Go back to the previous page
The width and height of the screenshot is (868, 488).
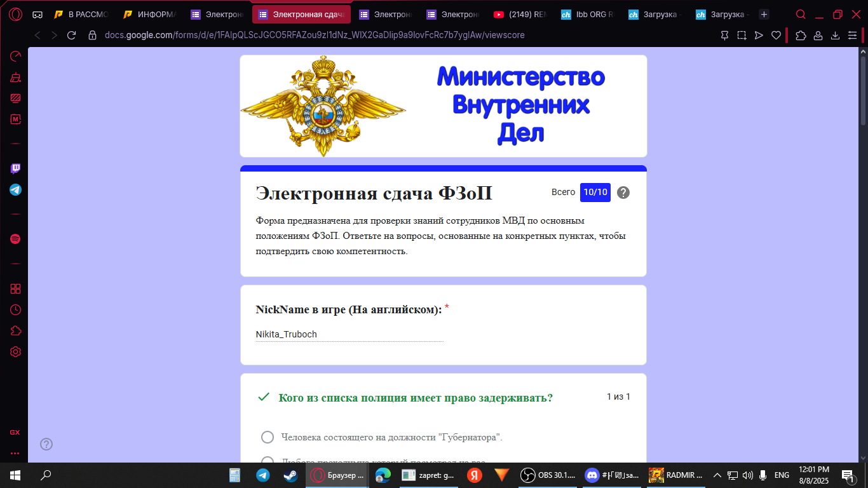[37, 36]
